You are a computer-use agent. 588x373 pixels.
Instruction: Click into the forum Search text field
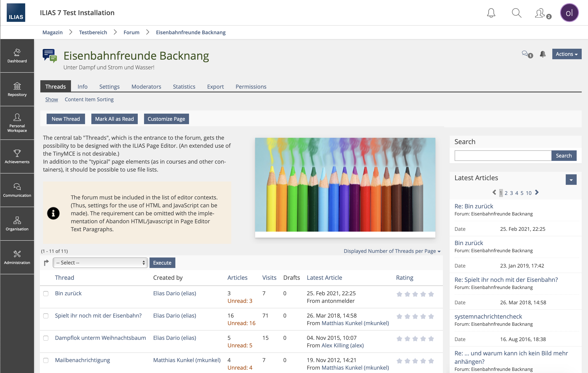(x=503, y=156)
